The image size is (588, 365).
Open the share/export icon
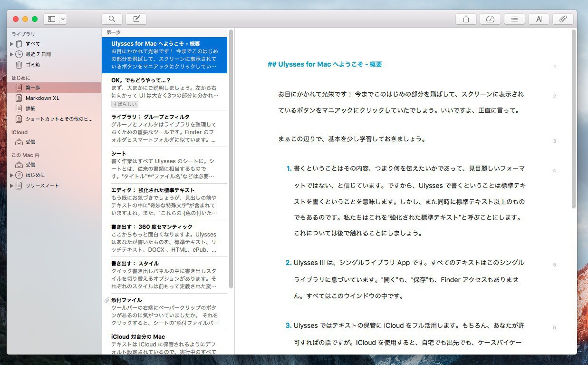(466, 19)
